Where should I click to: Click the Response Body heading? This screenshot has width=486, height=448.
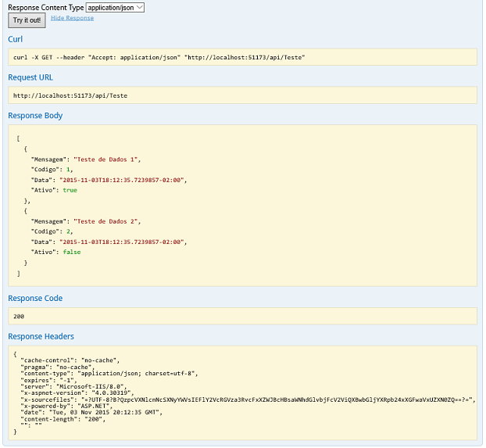pyautogui.click(x=35, y=116)
